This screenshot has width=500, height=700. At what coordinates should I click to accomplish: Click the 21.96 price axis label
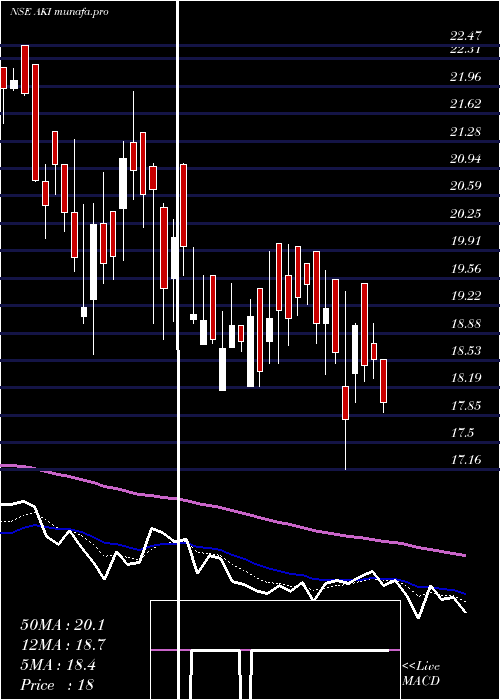(466, 77)
